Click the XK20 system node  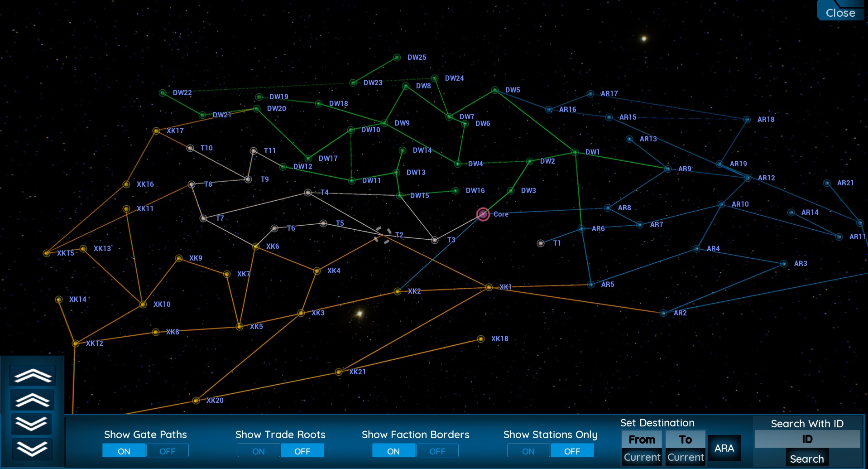coord(196,401)
